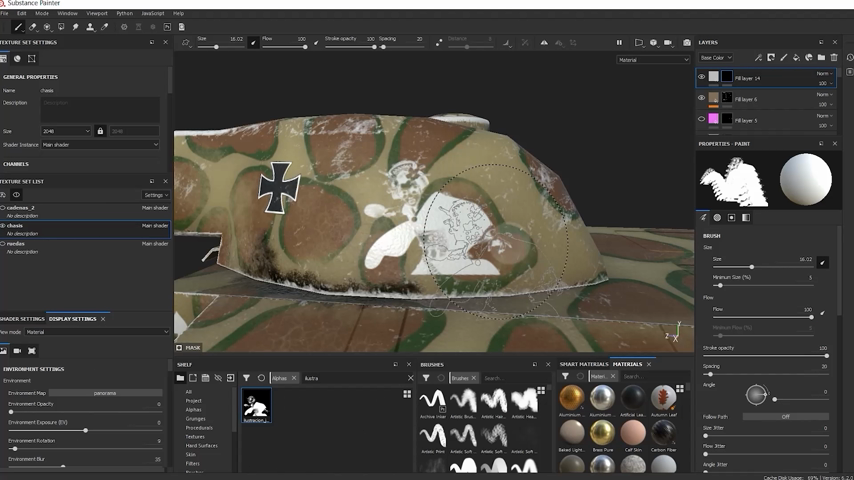The image size is (854, 480).
Task: Hide Fill layer 14 with eye icon
Action: click(x=702, y=77)
